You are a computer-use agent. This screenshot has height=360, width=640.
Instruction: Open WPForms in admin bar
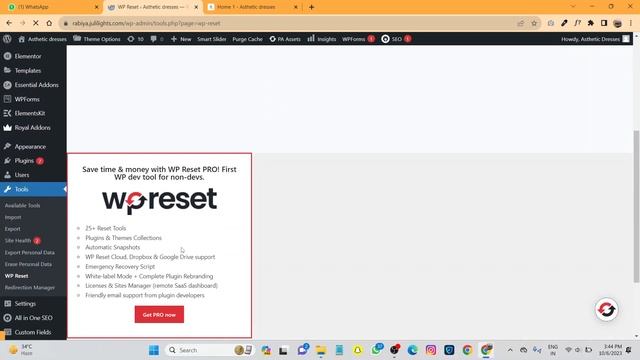click(x=358, y=39)
